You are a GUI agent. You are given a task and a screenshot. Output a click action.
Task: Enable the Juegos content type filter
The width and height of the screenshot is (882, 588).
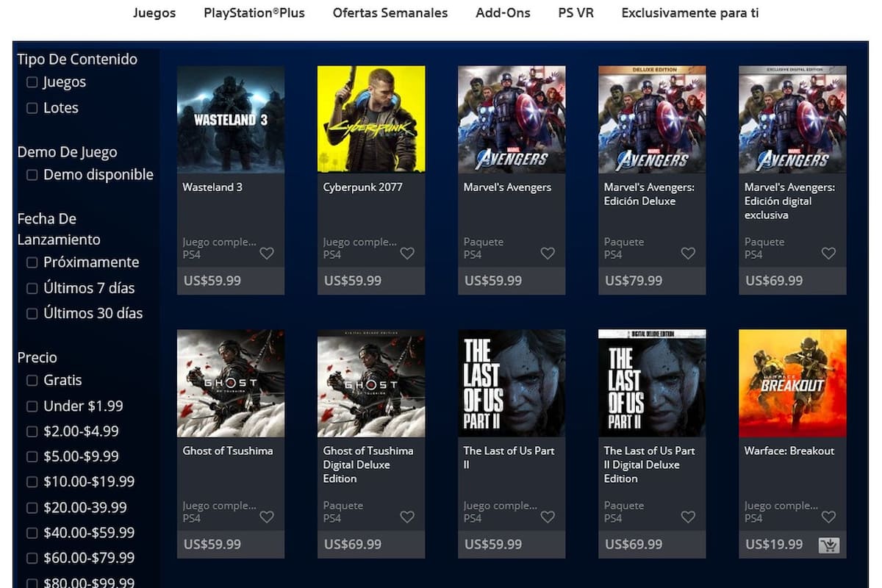point(32,82)
